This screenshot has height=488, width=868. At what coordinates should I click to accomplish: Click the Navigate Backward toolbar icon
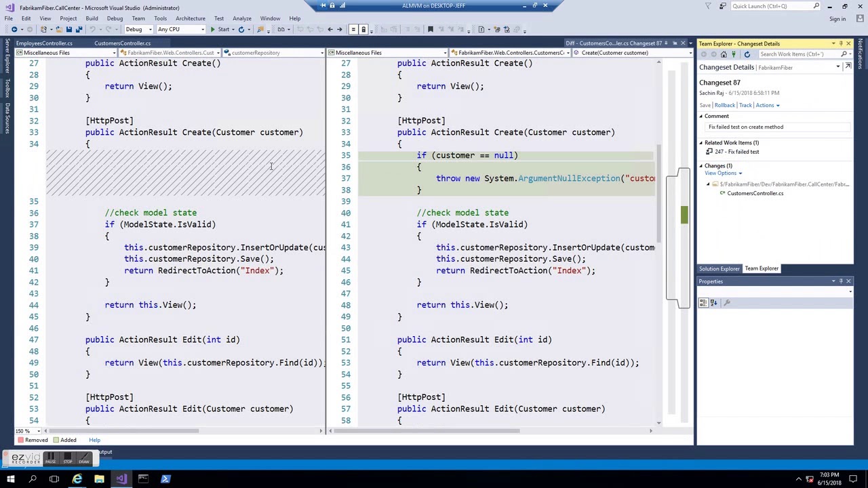14,29
